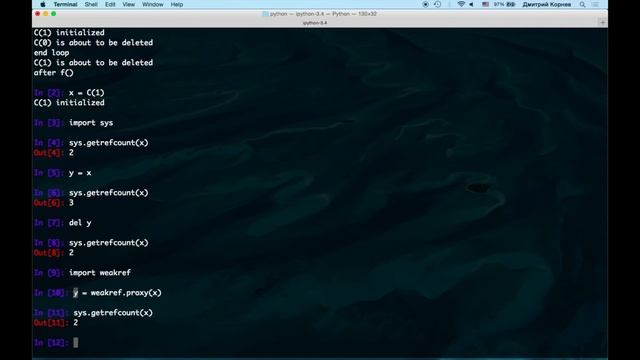This screenshot has height=360, width=640.
Task: Click the line 'import sys'
Action: click(91, 123)
